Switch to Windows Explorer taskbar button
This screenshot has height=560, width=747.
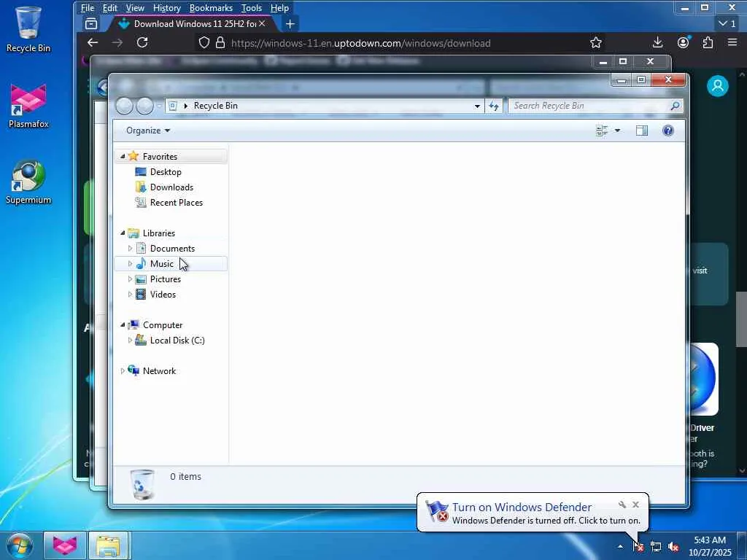[x=108, y=545]
